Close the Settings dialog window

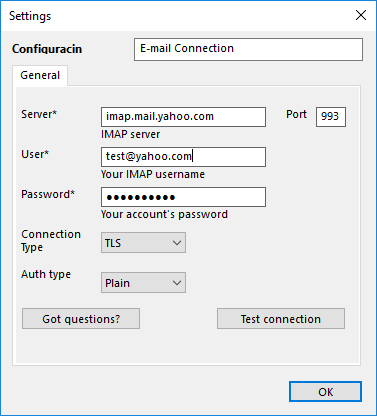click(361, 15)
